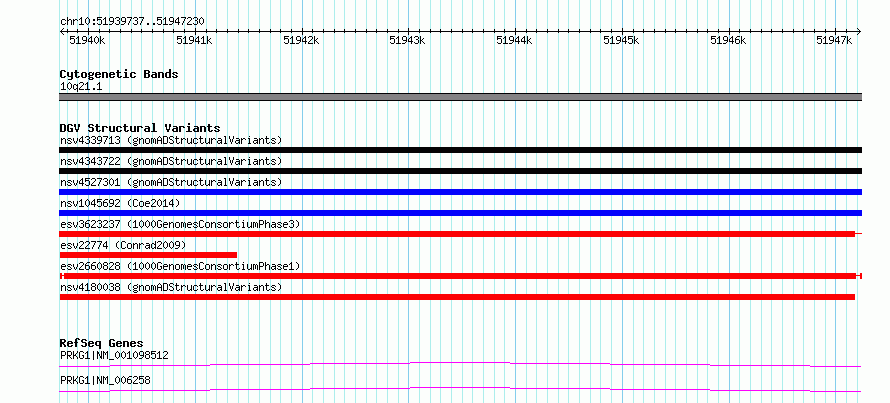
Task: Click the magenta line of PRKG1|NM_001098512
Action: coord(460,364)
